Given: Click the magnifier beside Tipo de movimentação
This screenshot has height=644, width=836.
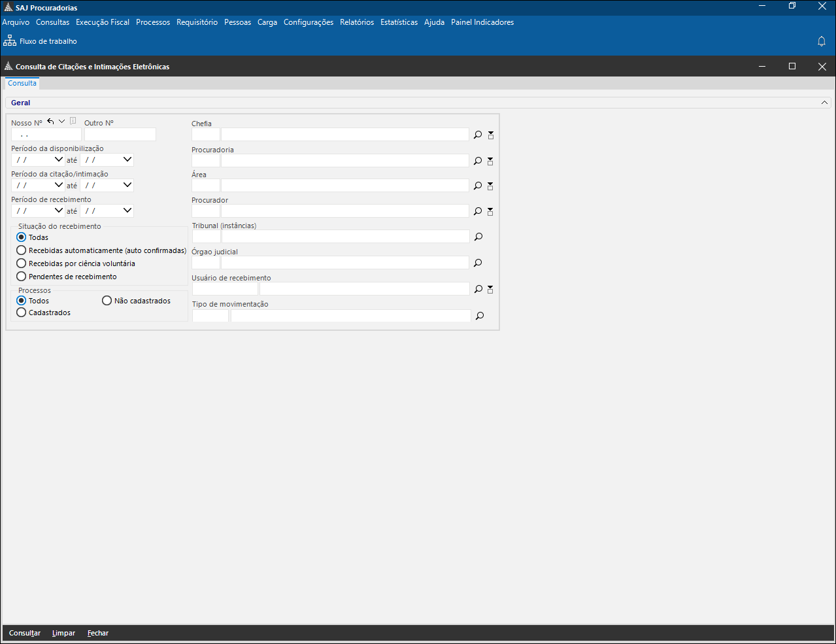Looking at the screenshot, I should click(x=480, y=316).
